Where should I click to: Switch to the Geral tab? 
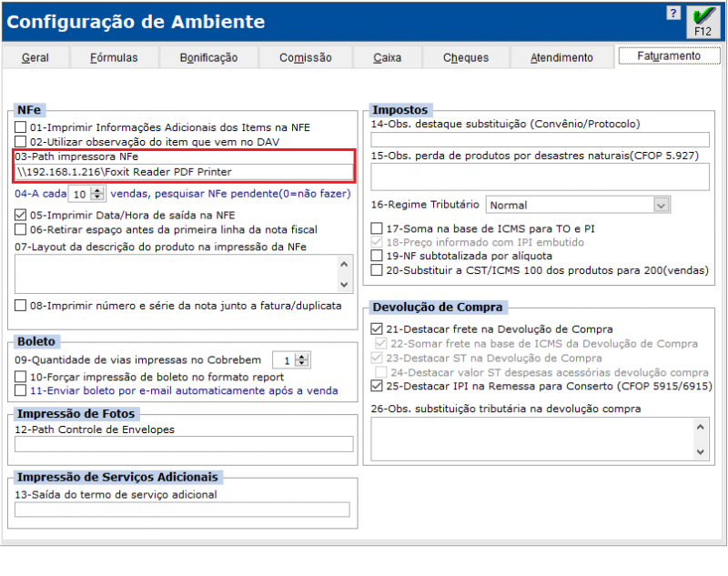(35, 58)
